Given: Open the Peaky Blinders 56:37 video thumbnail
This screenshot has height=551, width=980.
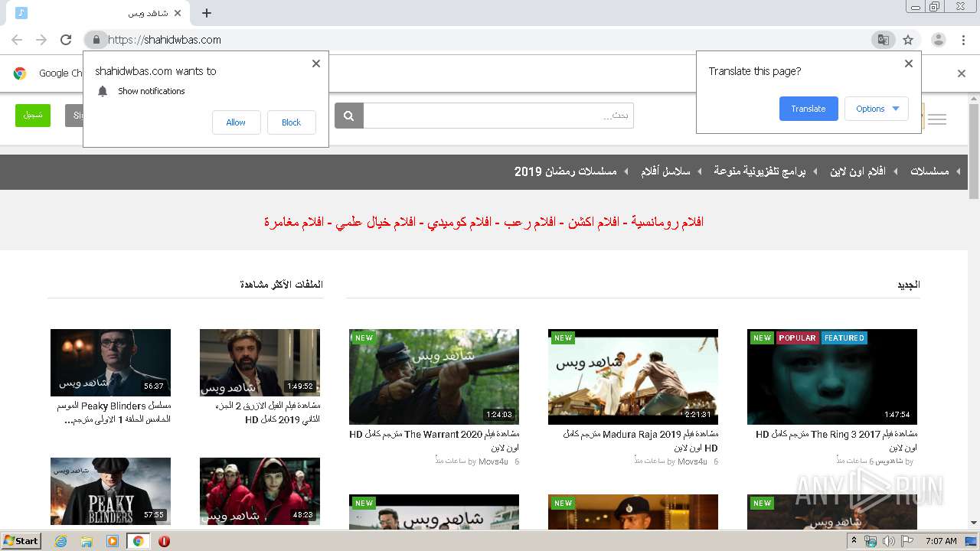Looking at the screenshot, I should click(110, 363).
